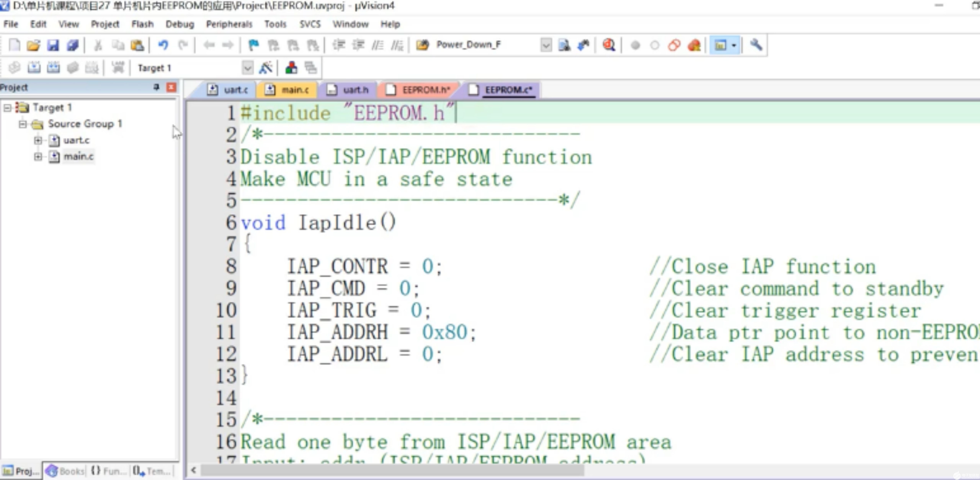Screen dimensions: 980x480
Task: Redo the last undone edit
Action: coord(183,45)
